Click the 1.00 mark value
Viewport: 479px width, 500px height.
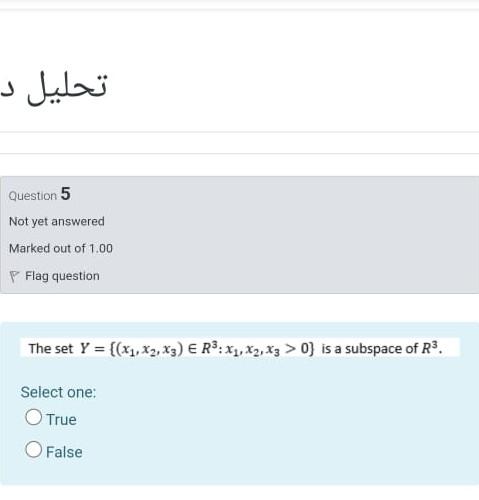(101, 248)
